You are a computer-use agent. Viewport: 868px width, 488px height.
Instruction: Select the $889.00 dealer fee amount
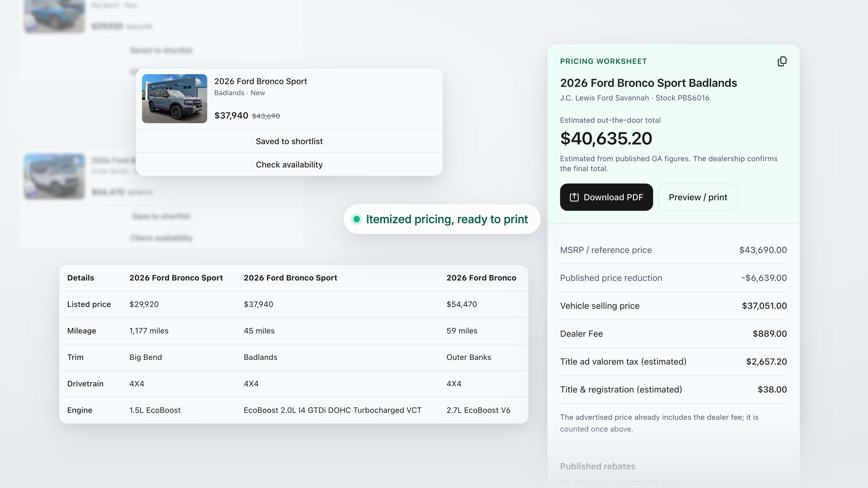[x=770, y=334]
